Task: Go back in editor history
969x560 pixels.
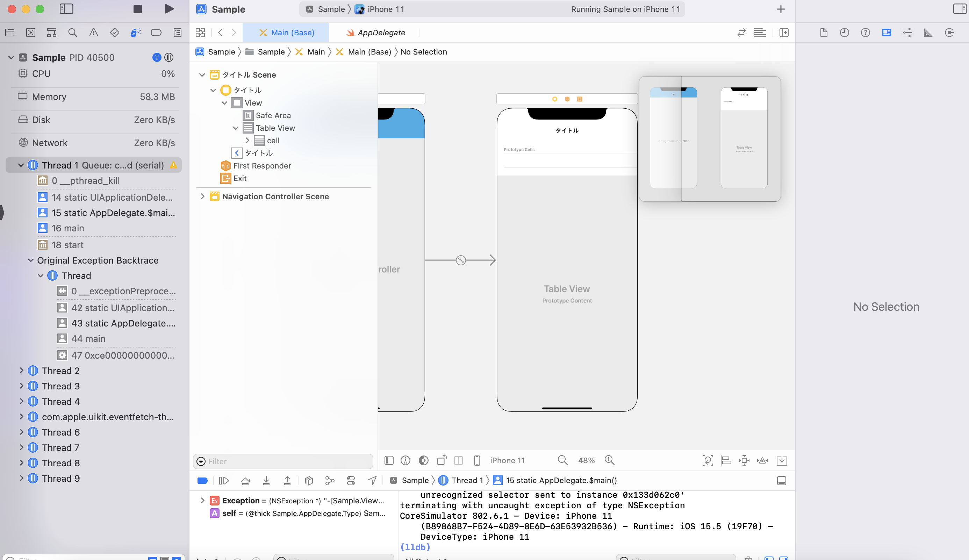Action: tap(220, 33)
